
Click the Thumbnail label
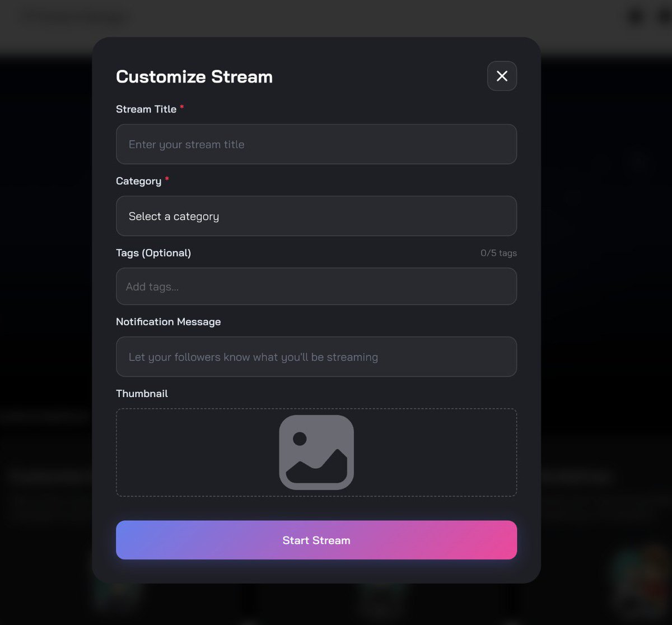pyautogui.click(x=142, y=393)
